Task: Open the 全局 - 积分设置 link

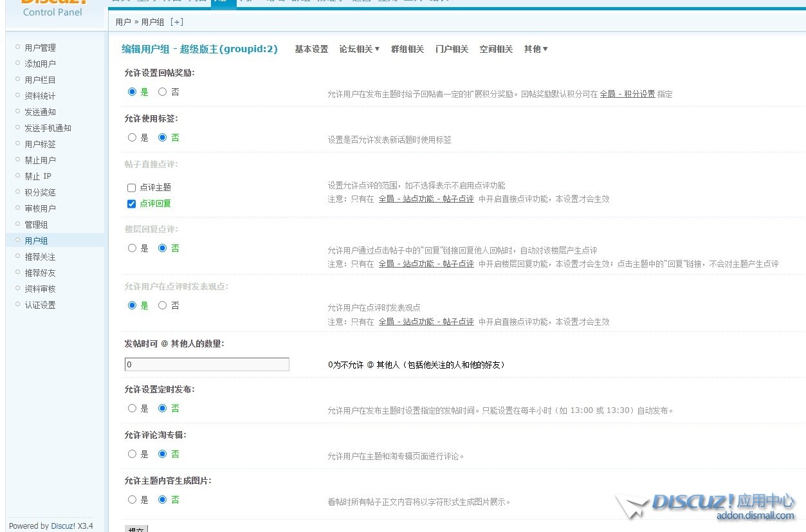Action: click(627, 94)
